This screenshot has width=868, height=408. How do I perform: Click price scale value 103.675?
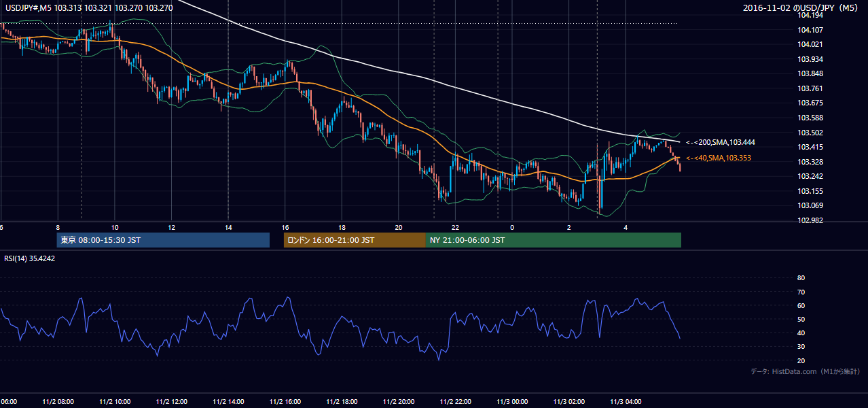coord(810,103)
